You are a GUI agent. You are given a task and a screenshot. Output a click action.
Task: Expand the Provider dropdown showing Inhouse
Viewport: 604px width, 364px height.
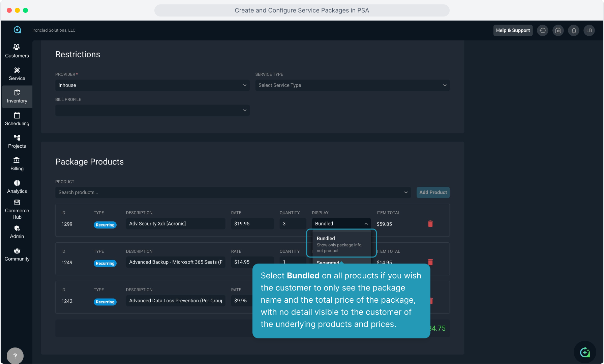click(152, 85)
